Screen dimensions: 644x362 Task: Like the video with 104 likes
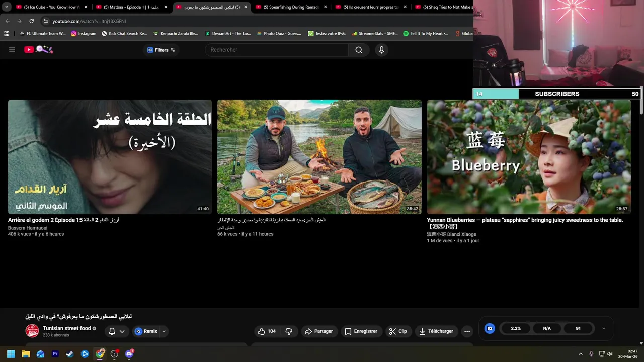[267, 331]
